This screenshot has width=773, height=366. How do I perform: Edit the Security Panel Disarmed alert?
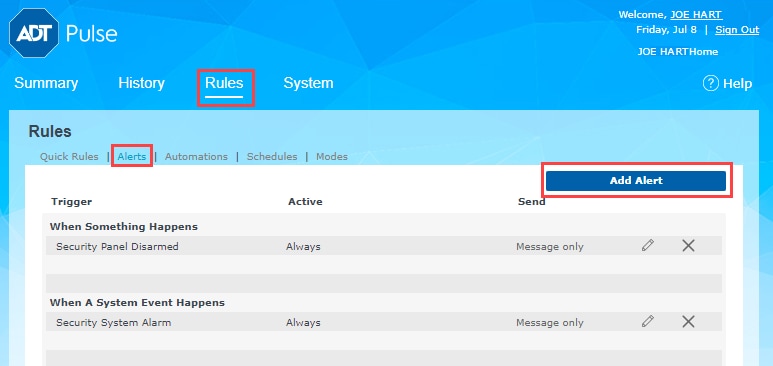point(648,245)
